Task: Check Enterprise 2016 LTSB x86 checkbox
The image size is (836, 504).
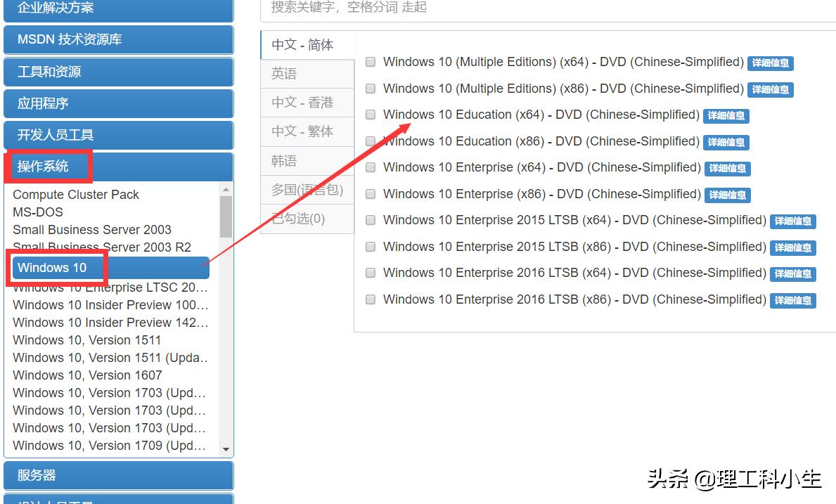Action: [x=371, y=299]
